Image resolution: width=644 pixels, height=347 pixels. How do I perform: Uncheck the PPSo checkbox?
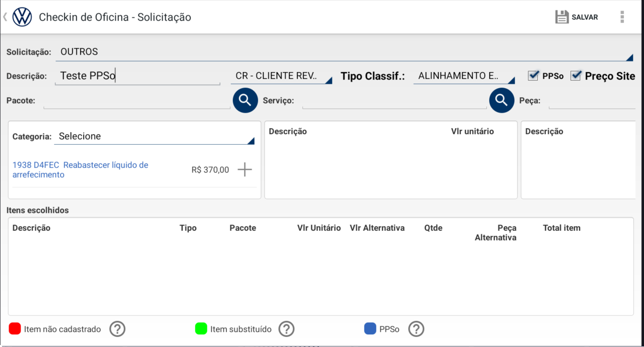click(x=533, y=76)
